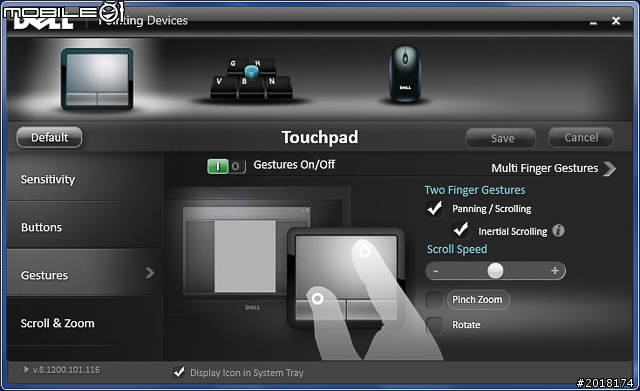Click the Two Finger Gestures heading

click(x=475, y=190)
